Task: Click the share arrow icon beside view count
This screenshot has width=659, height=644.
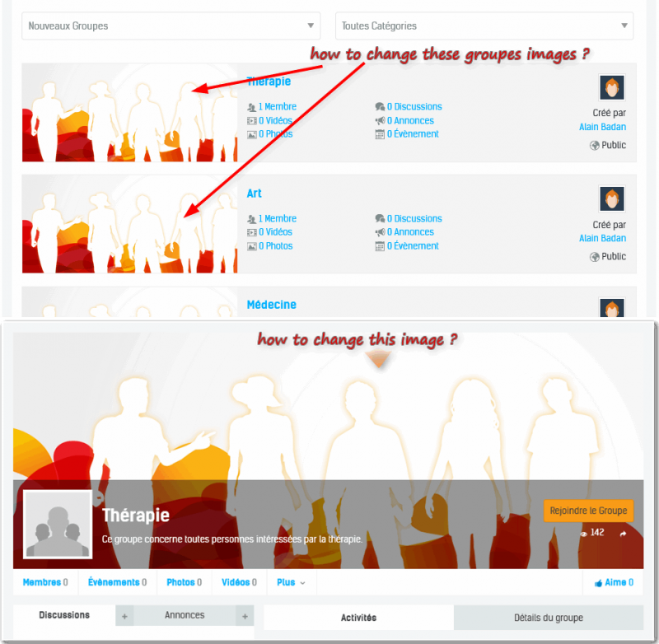Action: pos(623,534)
